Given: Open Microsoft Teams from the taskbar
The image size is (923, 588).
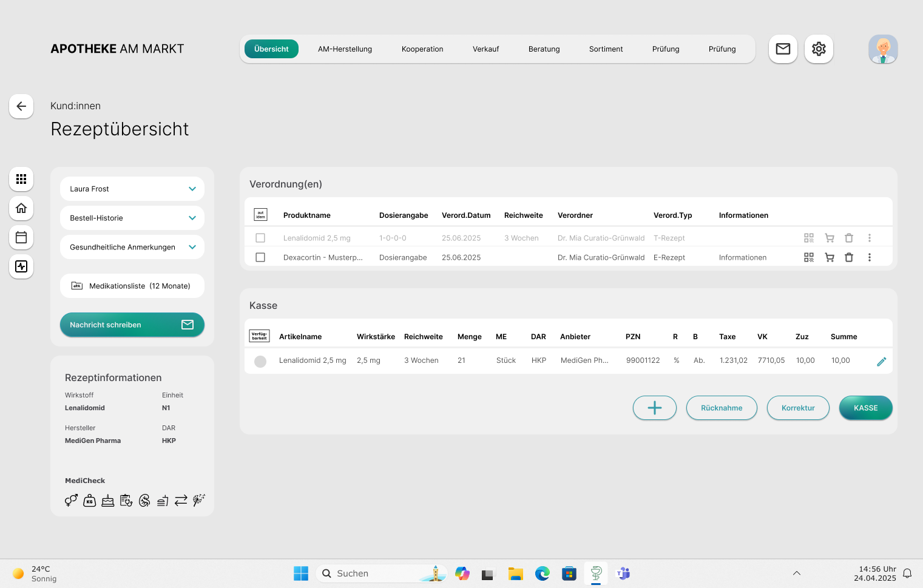Looking at the screenshot, I should (x=623, y=573).
